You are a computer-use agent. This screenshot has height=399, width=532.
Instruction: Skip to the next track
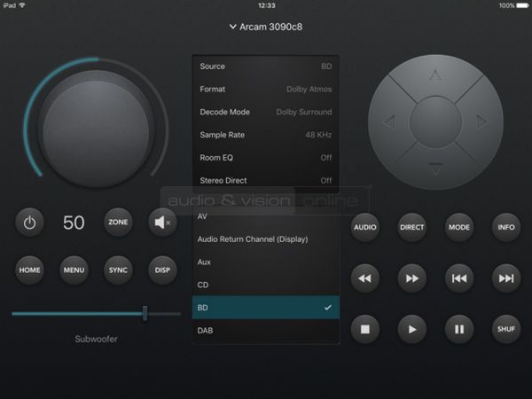505,278
